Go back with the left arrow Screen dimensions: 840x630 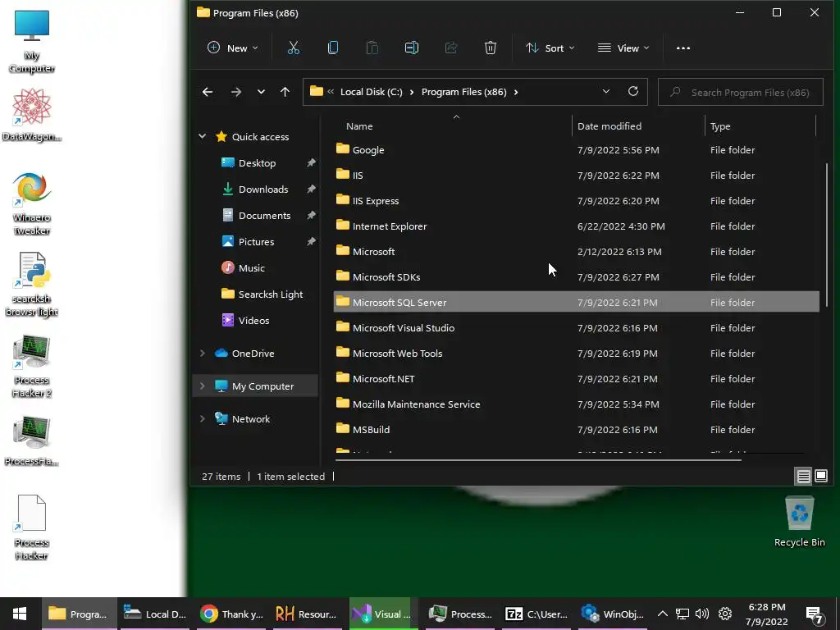[x=208, y=92]
